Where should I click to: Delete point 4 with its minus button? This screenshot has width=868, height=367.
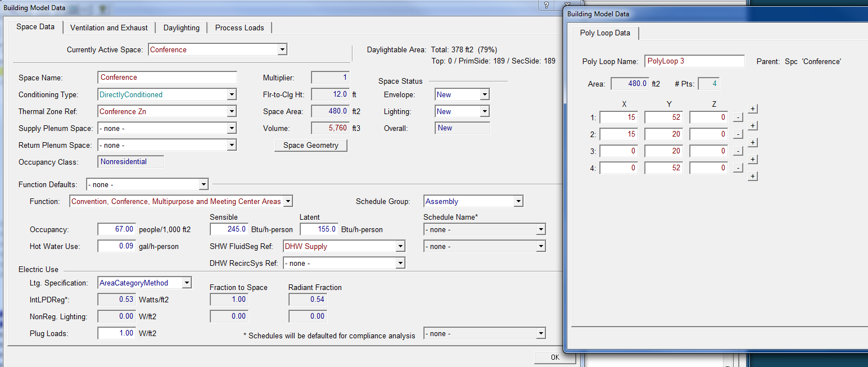(x=738, y=168)
